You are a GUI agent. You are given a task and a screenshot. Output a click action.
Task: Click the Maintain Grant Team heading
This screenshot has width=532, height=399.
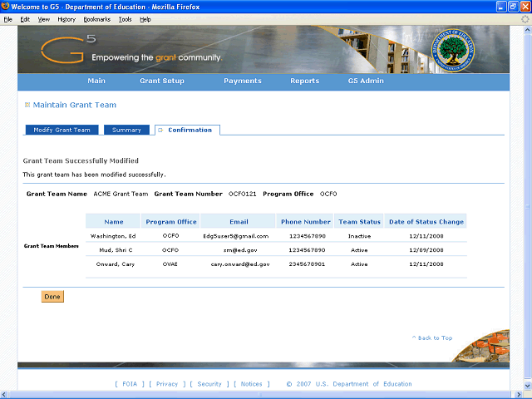pos(74,105)
